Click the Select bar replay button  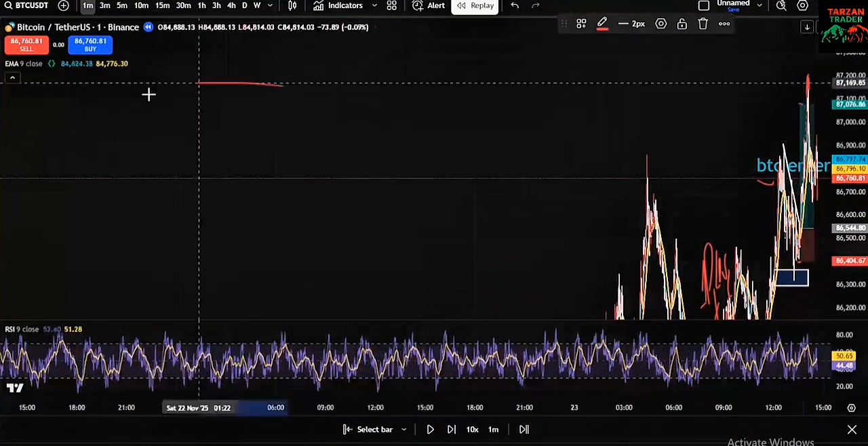point(368,429)
